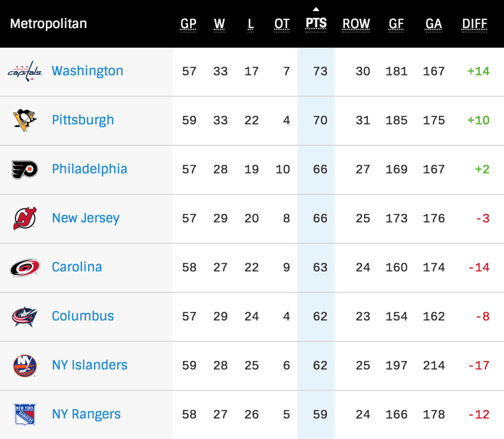Open the Washington team page link
Image resolution: width=504 pixels, height=439 pixels.
pyautogui.click(x=87, y=71)
